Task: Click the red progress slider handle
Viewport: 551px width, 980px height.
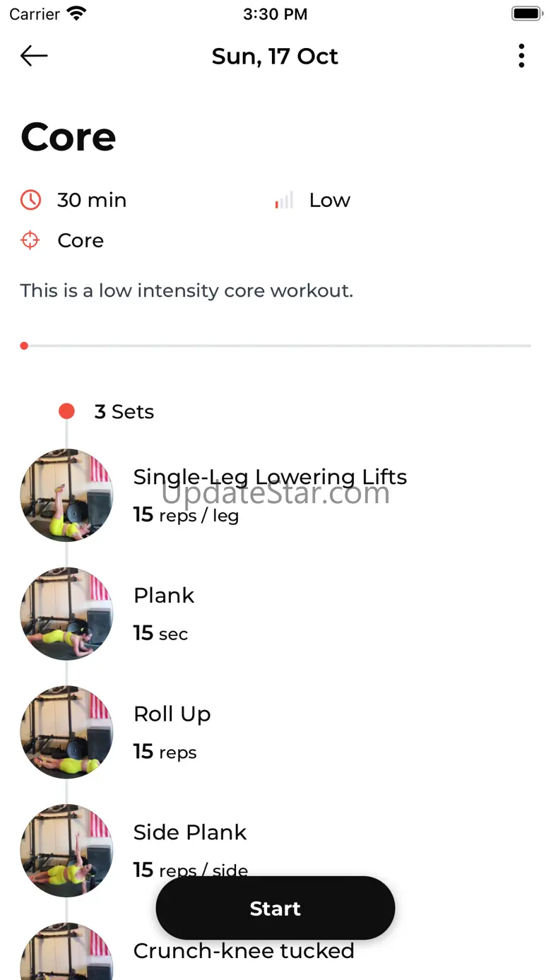Action: pos(24,346)
